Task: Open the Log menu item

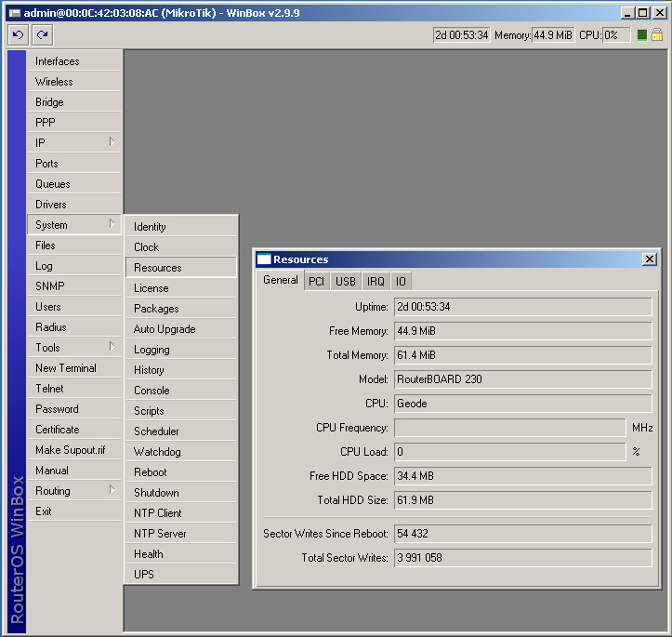Action: click(x=74, y=266)
